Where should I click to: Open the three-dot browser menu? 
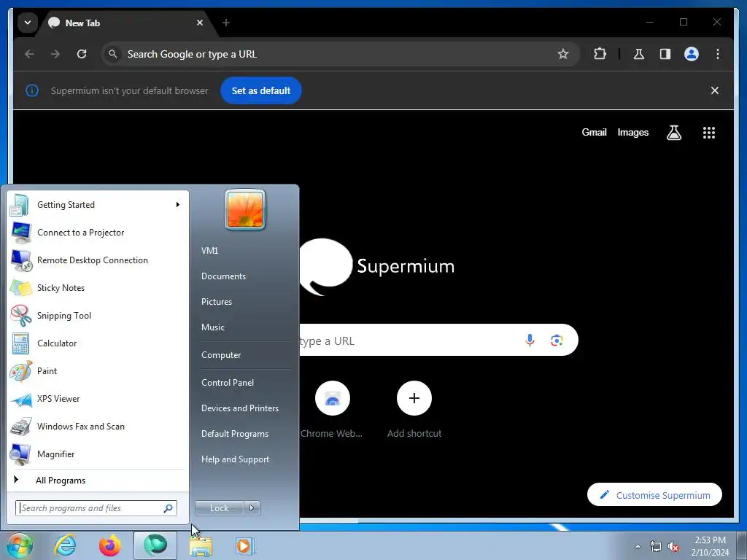(x=718, y=54)
